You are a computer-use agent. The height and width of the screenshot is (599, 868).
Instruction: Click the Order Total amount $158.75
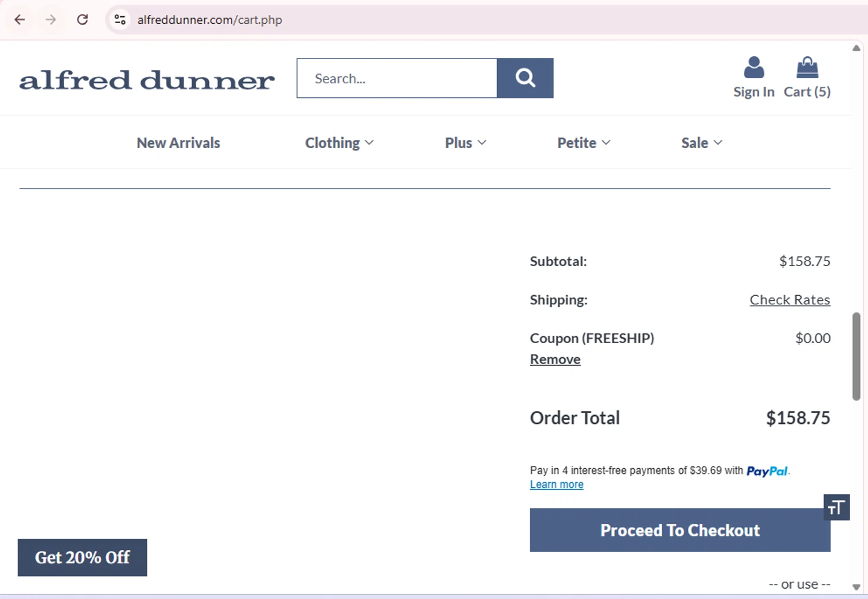pyautogui.click(x=798, y=418)
